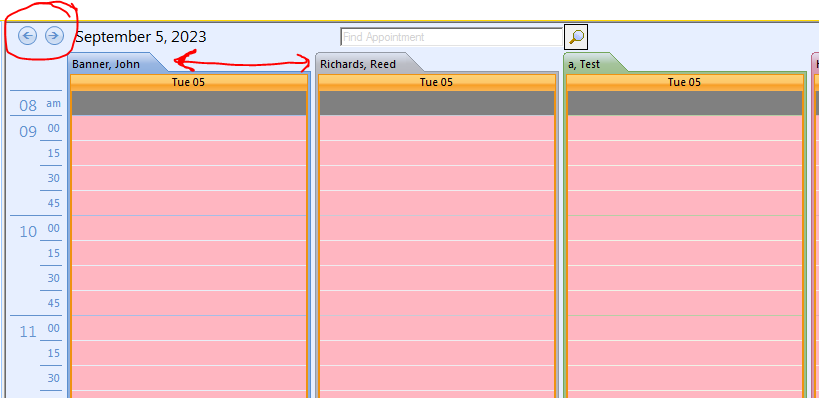
Task: Click the magnifier search appointment button
Action: tap(576, 37)
